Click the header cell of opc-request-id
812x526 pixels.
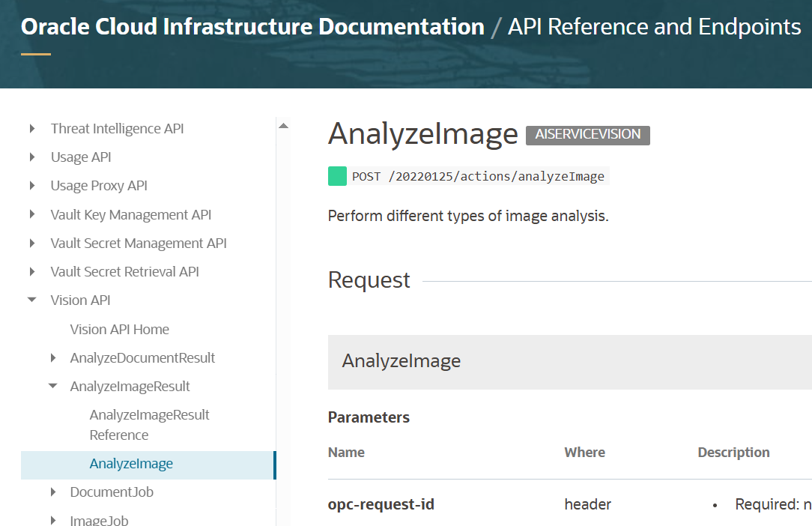pyautogui.click(x=588, y=504)
